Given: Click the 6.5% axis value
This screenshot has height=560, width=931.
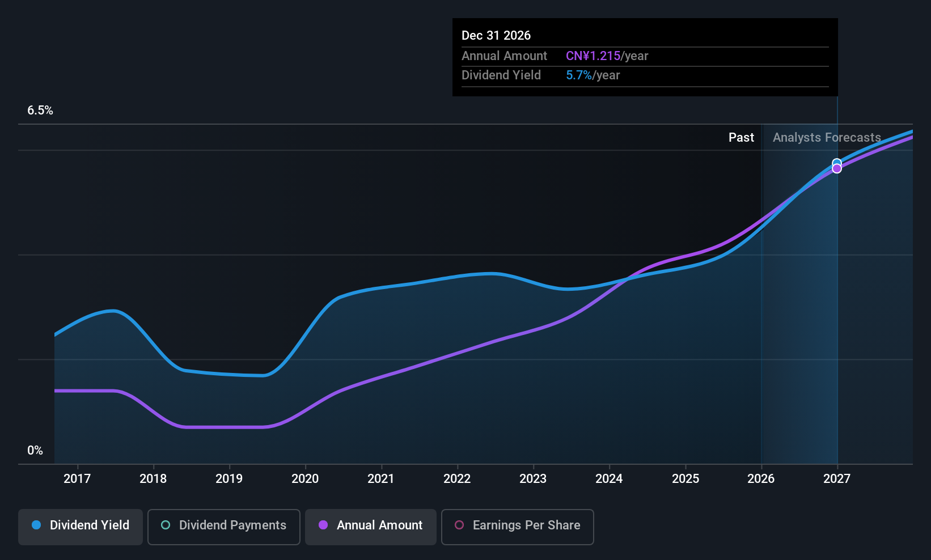Looking at the screenshot, I should pyautogui.click(x=40, y=111).
